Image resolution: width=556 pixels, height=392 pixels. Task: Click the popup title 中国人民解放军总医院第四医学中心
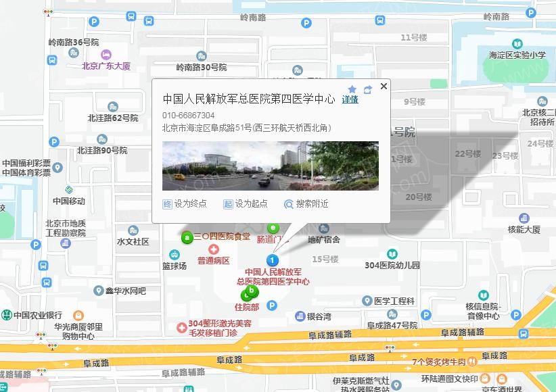pos(249,99)
